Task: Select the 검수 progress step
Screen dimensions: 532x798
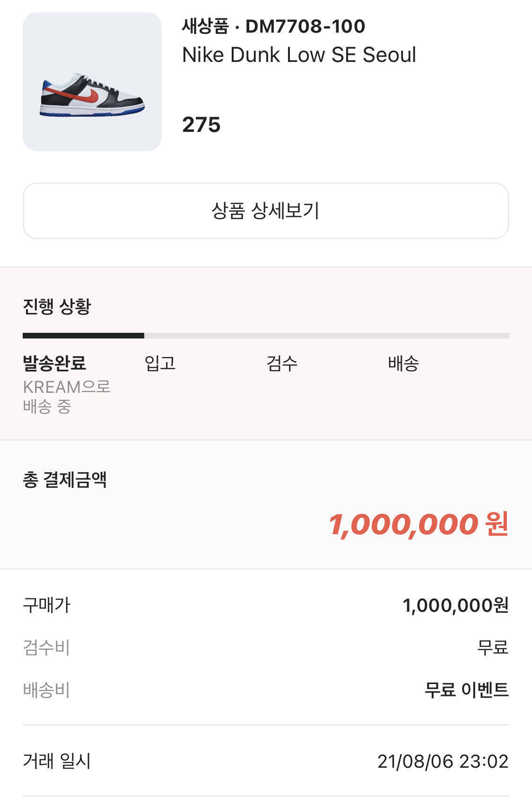Action: click(282, 363)
